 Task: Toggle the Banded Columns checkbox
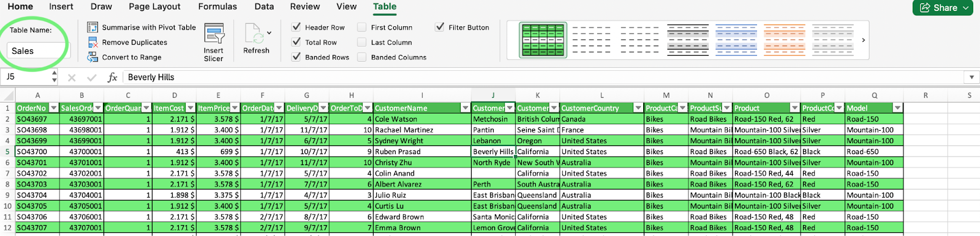pyautogui.click(x=362, y=57)
